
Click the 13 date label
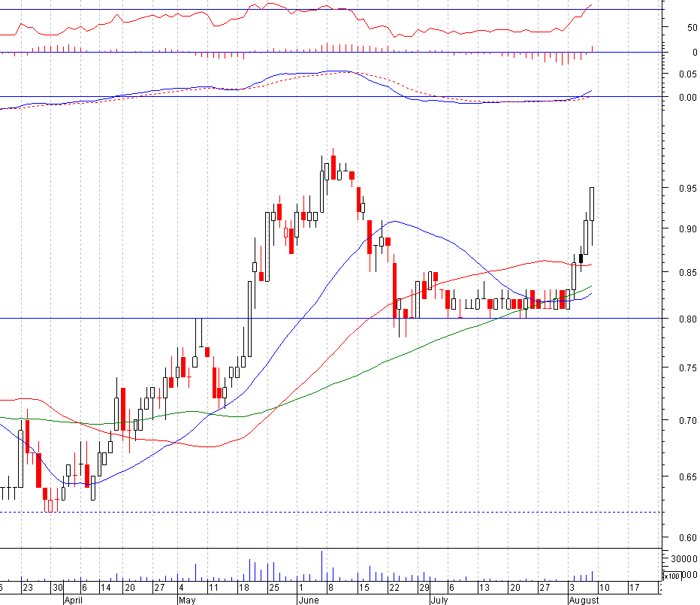(x=484, y=588)
